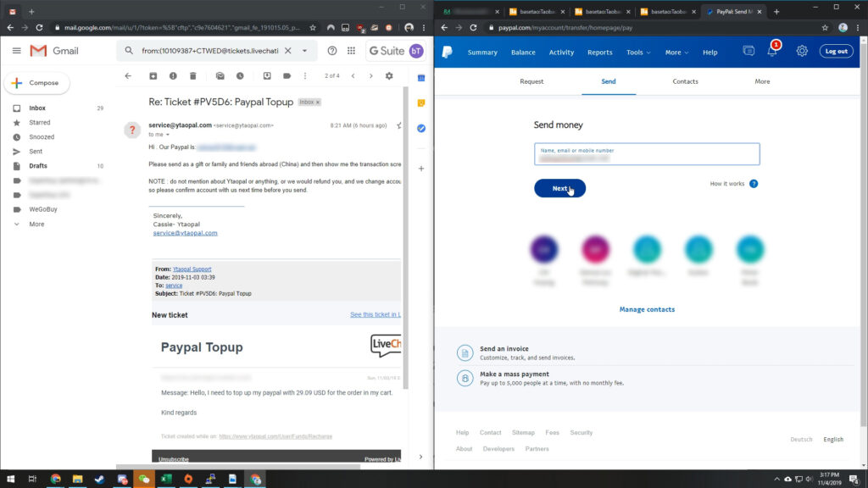The image size is (868, 488).
Task: Delete the open email
Action: [192, 75]
